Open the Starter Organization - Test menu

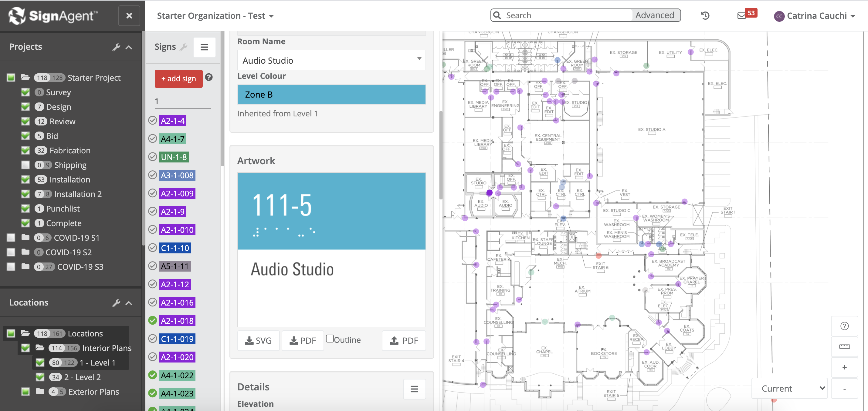(x=215, y=16)
